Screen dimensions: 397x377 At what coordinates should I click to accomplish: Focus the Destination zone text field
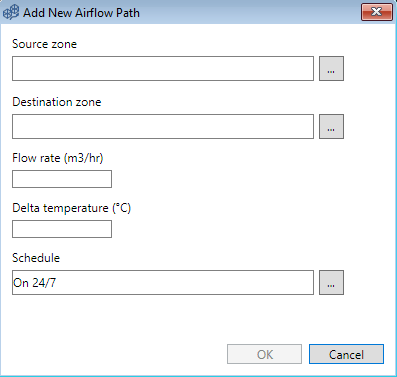pyautogui.click(x=163, y=127)
